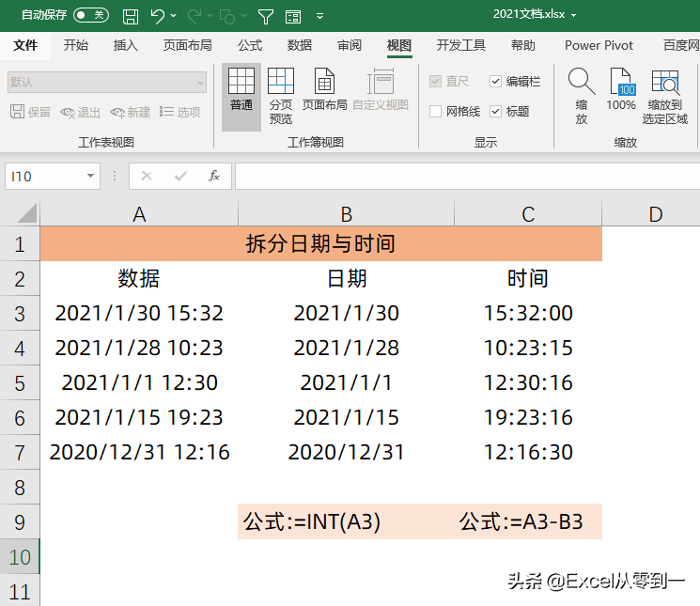
Task: Select cell with 2021/1/30 15:32
Action: pyautogui.click(x=139, y=313)
